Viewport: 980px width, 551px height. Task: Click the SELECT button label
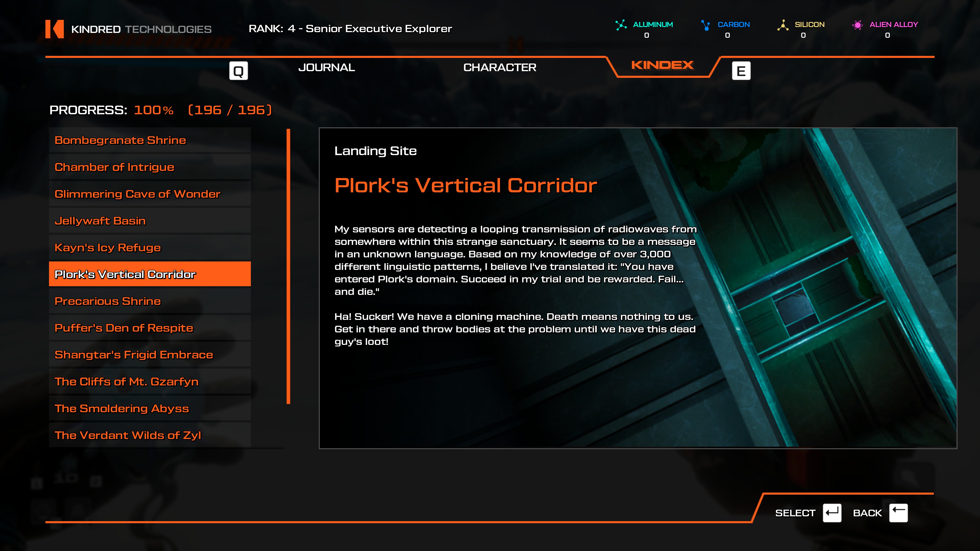[795, 513]
